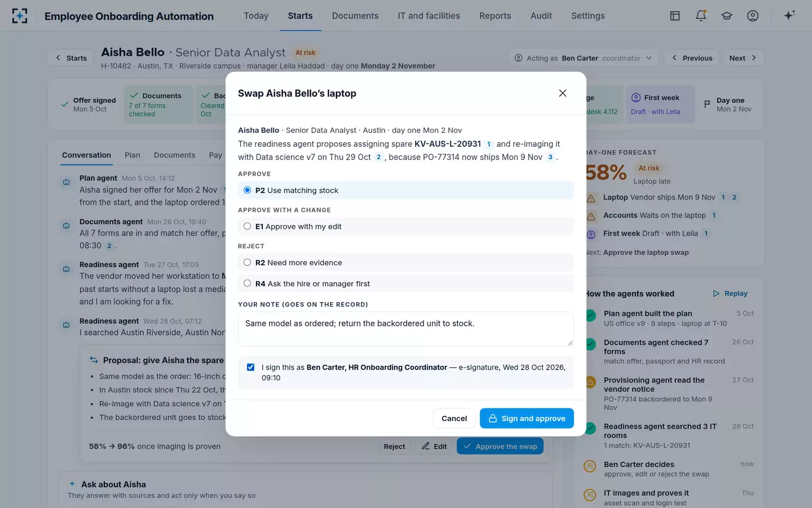Viewport: 812px width, 508px height.
Task: Click the Accounts warning triangle icon
Action: tap(591, 216)
